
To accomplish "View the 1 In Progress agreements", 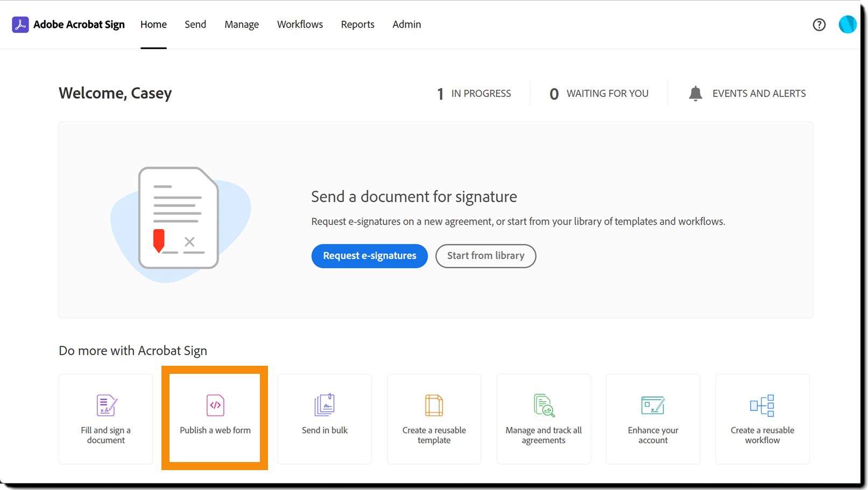I will click(474, 94).
